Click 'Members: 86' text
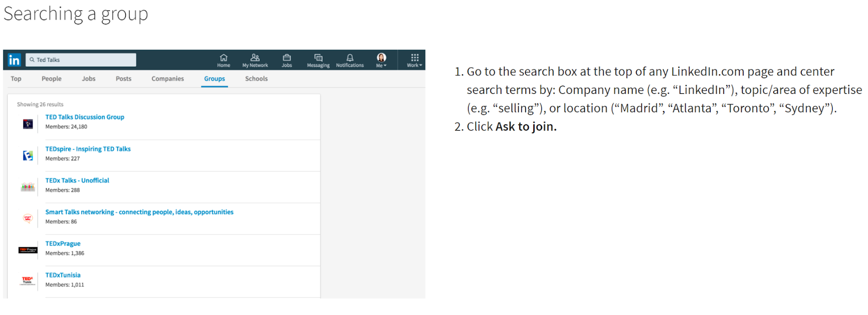The image size is (868, 315). pyautogui.click(x=61, y=222)
